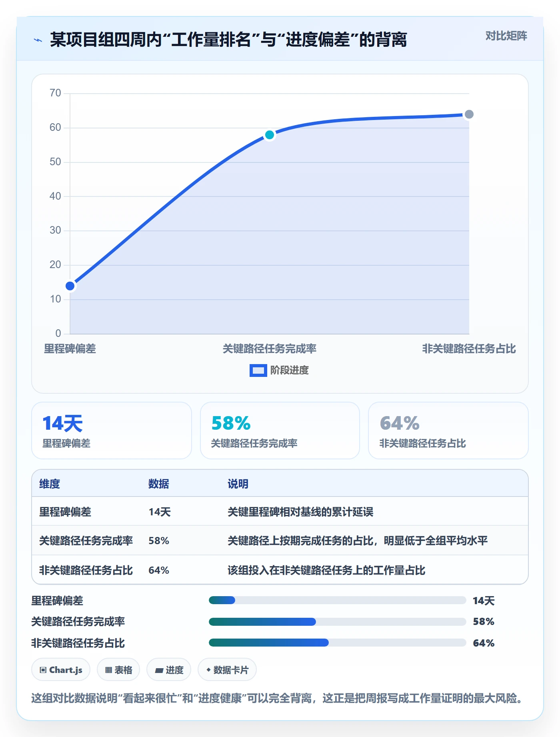The width and height of the screenshot is (560, 737).
Task: Click the x-axis label 关键路径任务完成率
Action: (270, 349)
